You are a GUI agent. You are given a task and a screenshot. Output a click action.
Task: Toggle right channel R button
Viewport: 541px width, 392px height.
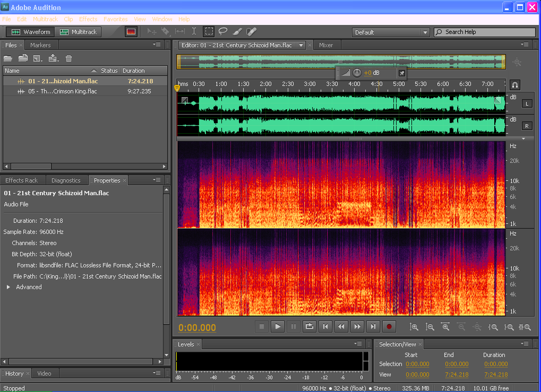tap(527, 126)
